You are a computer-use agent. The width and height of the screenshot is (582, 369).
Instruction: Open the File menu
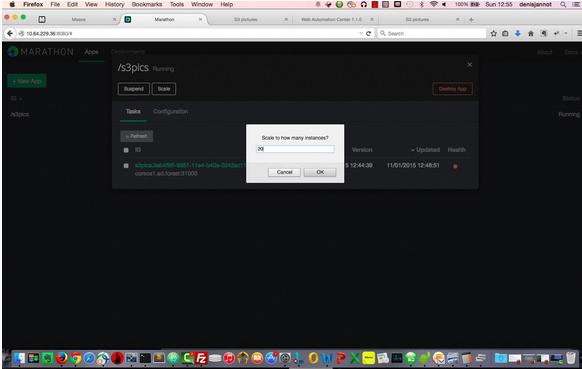(55, 4)
